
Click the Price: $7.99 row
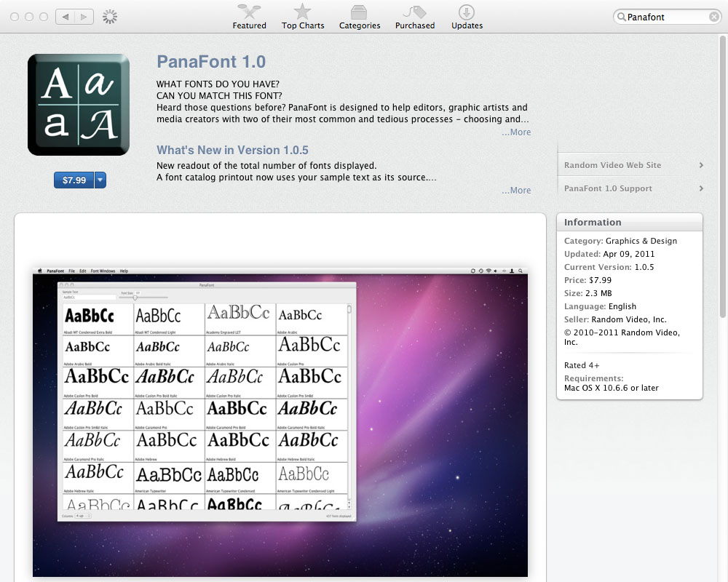pyautogui.click(x=587, y=280)
